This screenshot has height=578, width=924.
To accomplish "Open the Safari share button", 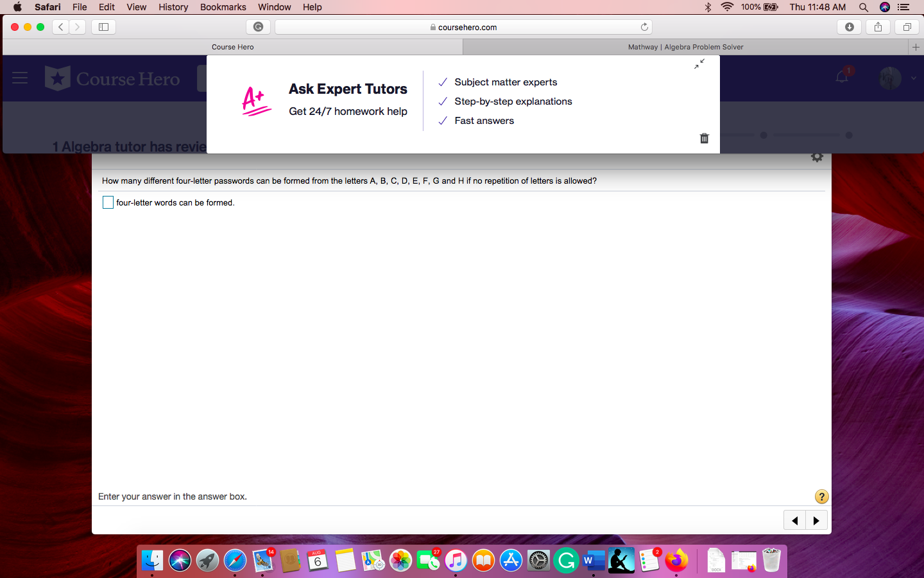I will click(x=878, y=27).
